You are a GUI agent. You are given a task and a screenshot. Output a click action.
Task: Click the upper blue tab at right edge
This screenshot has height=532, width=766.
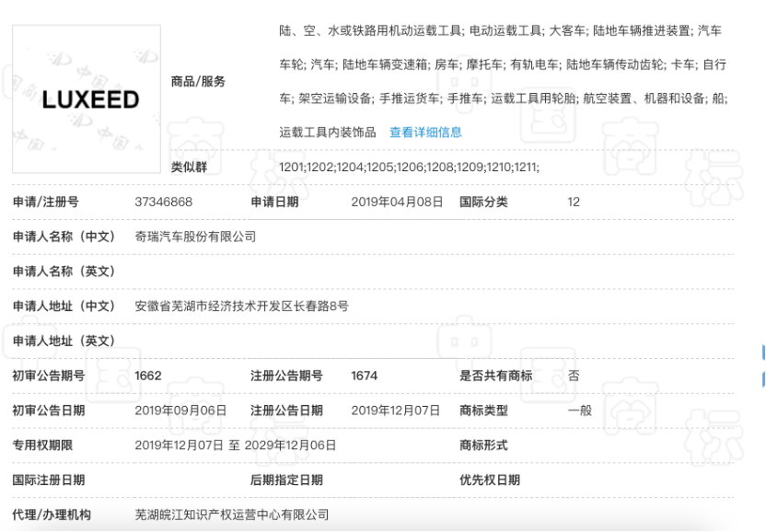[x=762, y=352]
